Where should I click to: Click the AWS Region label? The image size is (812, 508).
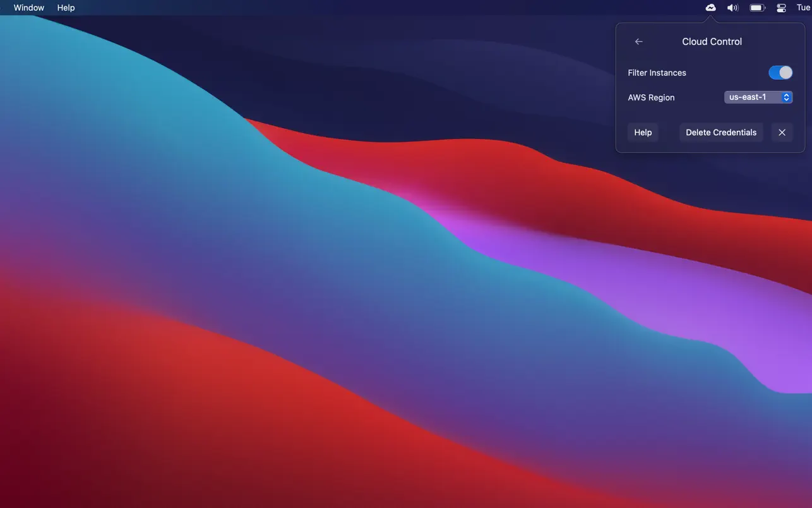tap(651, 97)
